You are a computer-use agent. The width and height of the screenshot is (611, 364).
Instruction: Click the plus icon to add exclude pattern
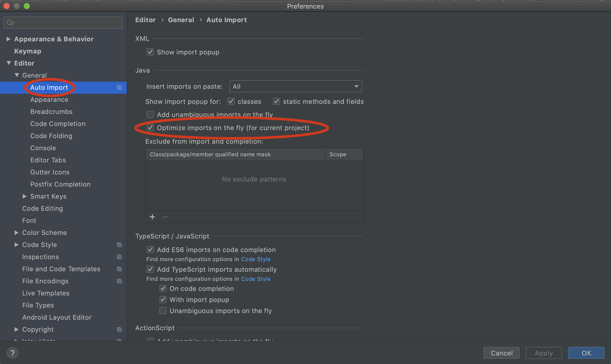click(152, 217)
